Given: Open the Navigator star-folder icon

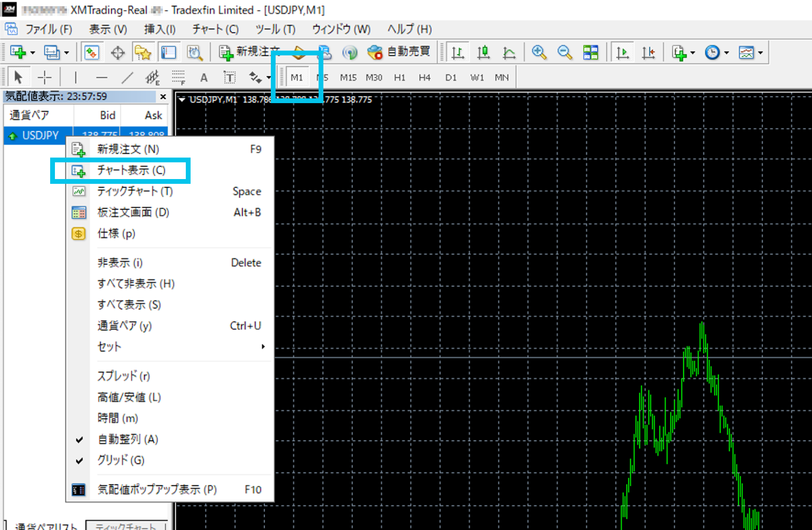Looking at the screenshot, I should coord(143,52).
